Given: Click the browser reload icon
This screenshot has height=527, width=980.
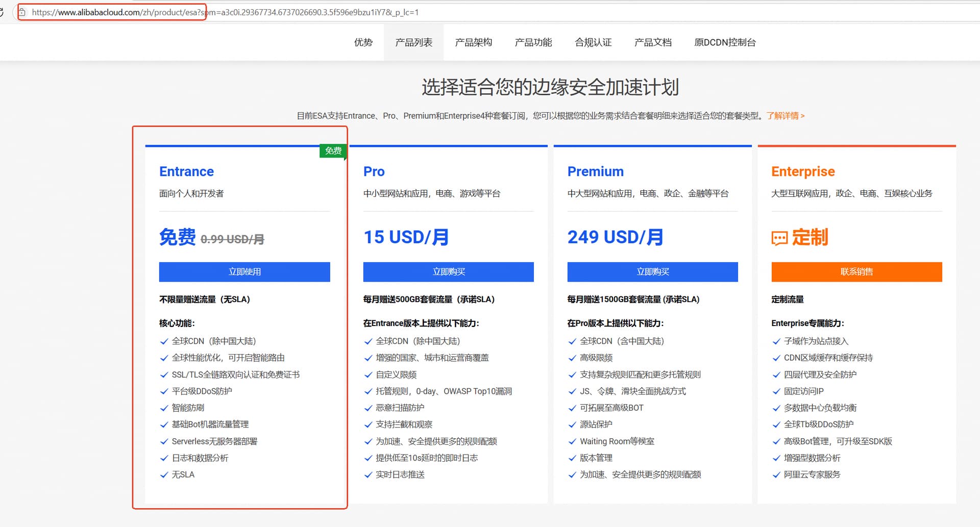Looking at the screenshot, I should click(x=2, y=12).
